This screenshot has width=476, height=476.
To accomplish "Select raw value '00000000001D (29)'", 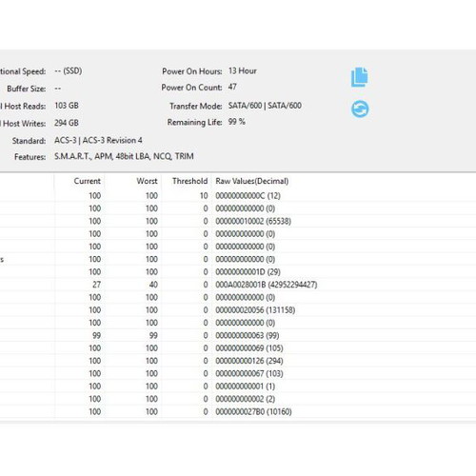I will click(248, 272).
